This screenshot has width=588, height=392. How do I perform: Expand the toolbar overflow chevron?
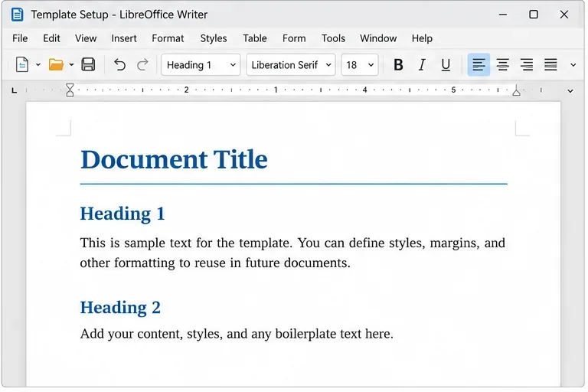click(x=573, y=65)
